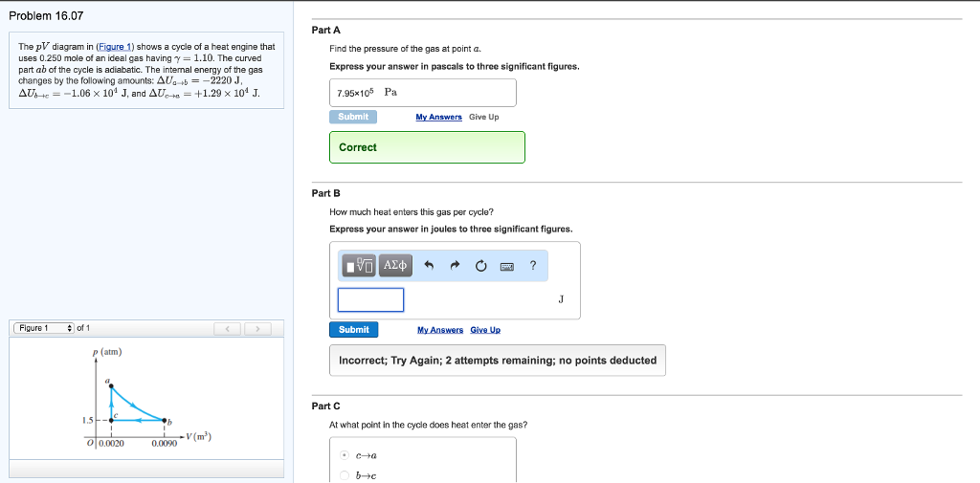Click the greyed Submit button in Part A

click(x=353, y=117)
